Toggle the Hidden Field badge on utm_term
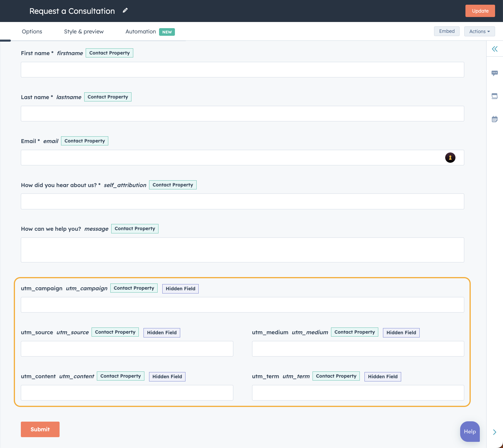 (x=382, y=376)
